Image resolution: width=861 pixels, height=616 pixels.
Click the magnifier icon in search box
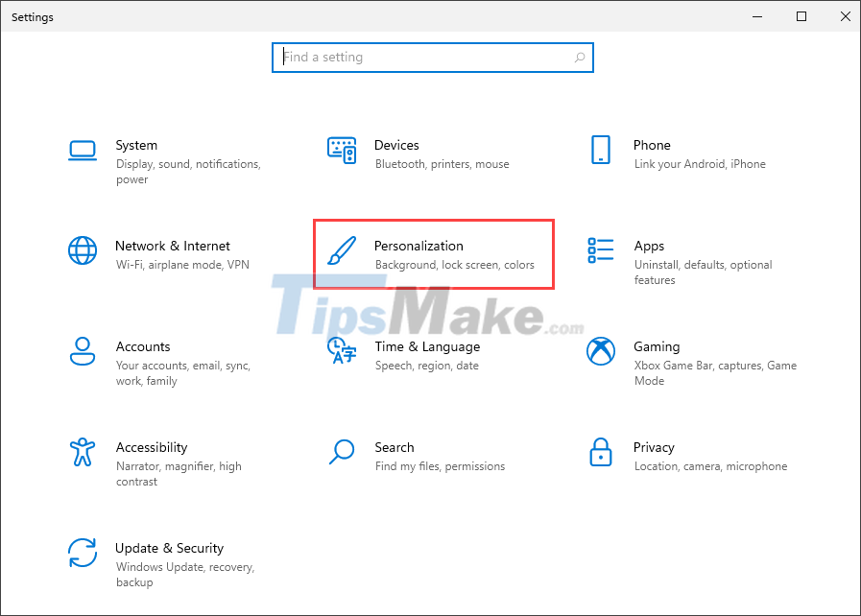(x=580, y=58)
